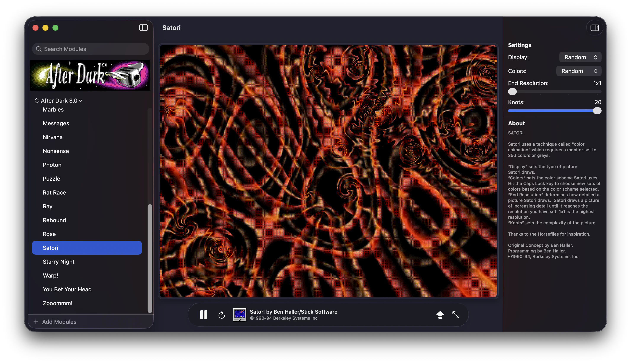
Task: Select the highlighted Satori module
Action: click(x=87, y=248)
